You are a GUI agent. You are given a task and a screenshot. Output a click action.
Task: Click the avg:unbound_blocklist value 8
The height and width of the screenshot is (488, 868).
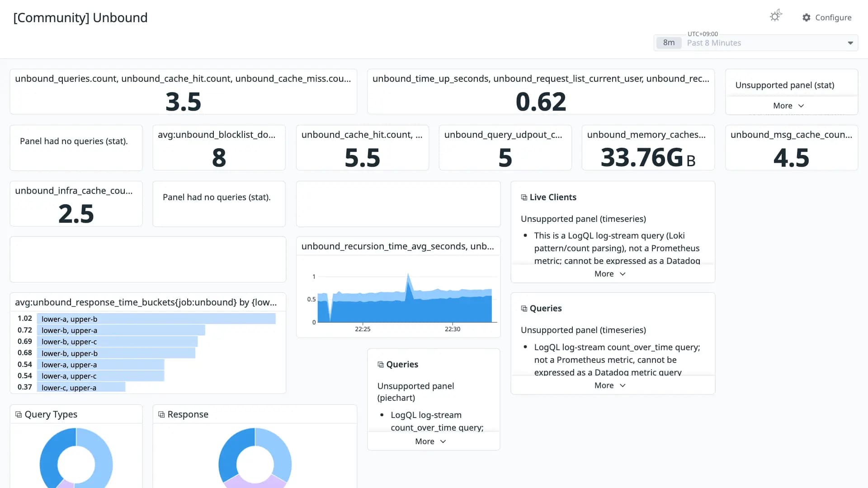(219, 158)
